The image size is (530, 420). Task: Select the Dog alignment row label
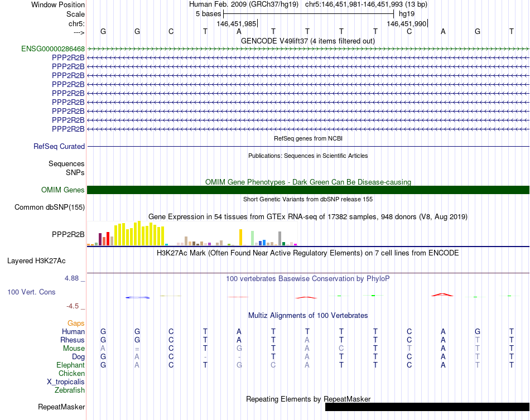pyautogui.click(x=78, y=357)
